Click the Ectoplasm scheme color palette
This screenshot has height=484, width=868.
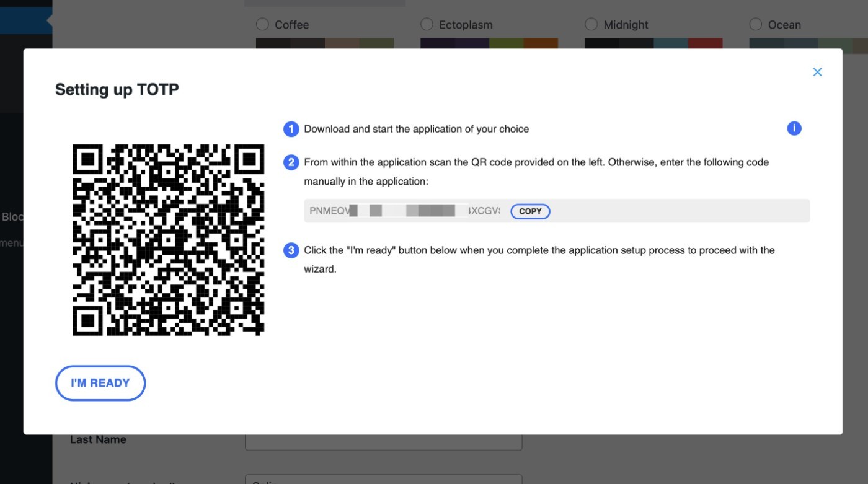[x=489, y=43]
